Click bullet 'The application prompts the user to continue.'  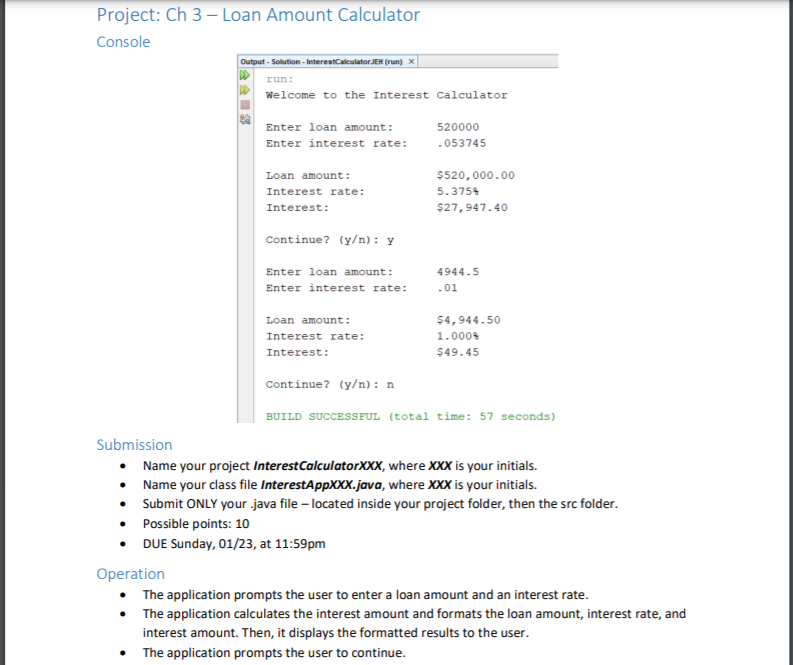274,653
